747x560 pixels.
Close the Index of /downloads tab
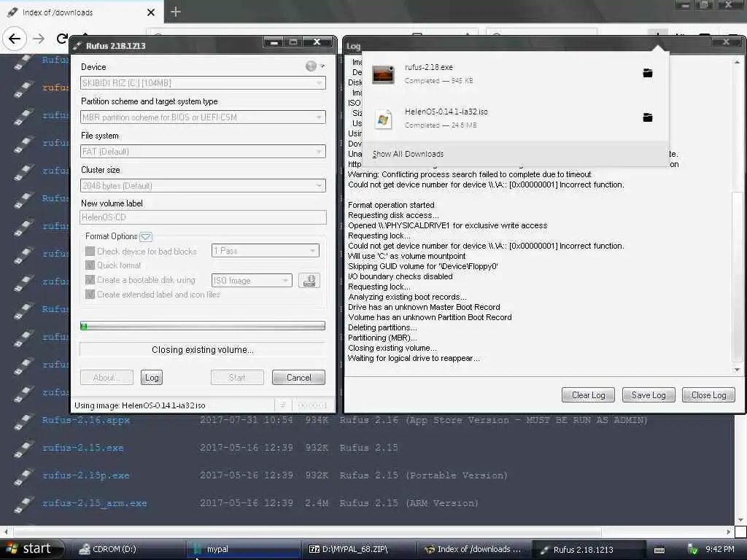150,12
